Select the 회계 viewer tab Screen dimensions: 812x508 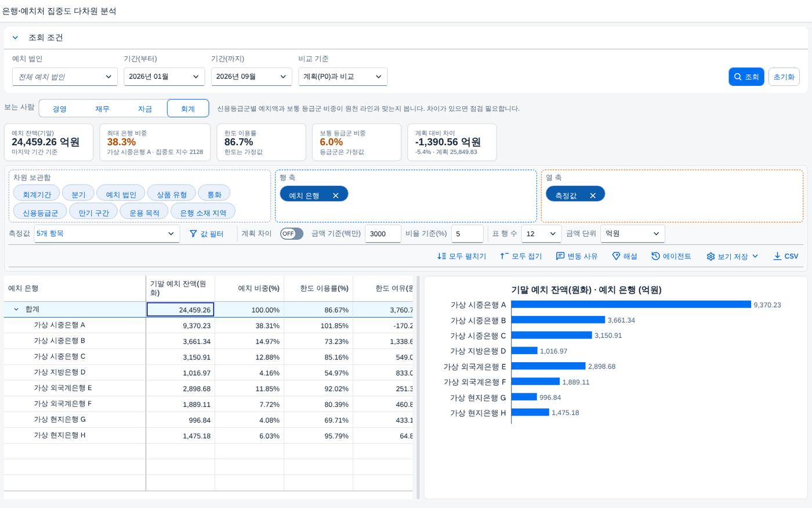[x=188, y=109]
